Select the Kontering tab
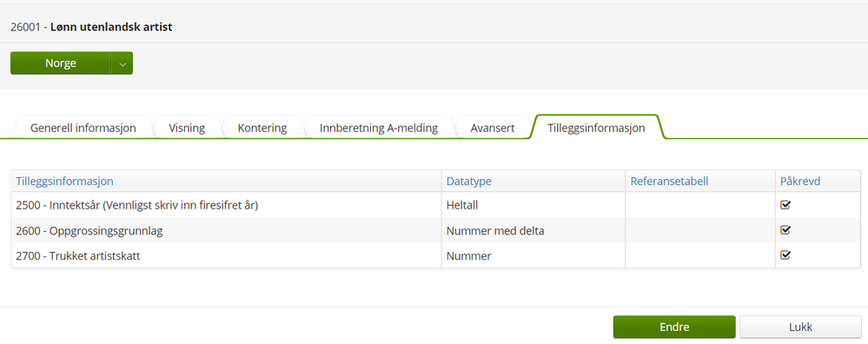 click(x=262, y=128)
